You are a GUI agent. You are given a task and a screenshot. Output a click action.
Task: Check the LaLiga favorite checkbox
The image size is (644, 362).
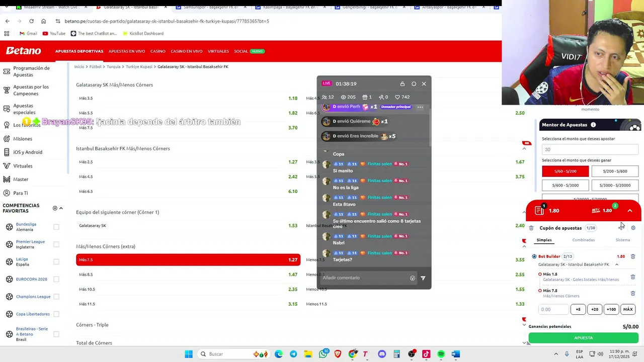56,262
